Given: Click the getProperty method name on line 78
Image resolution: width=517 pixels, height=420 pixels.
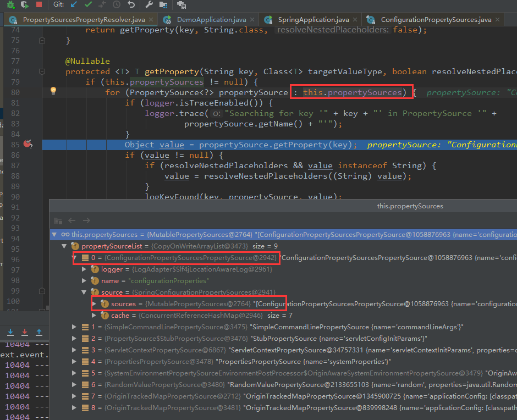Looking at the screenshot, I should tap(172, 71).
